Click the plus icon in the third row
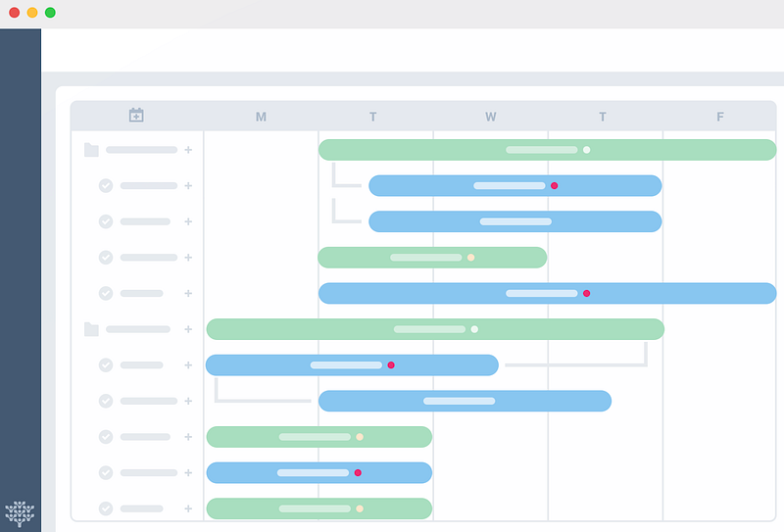The width and height of the screenshot is (784, 532). (188, 221)
